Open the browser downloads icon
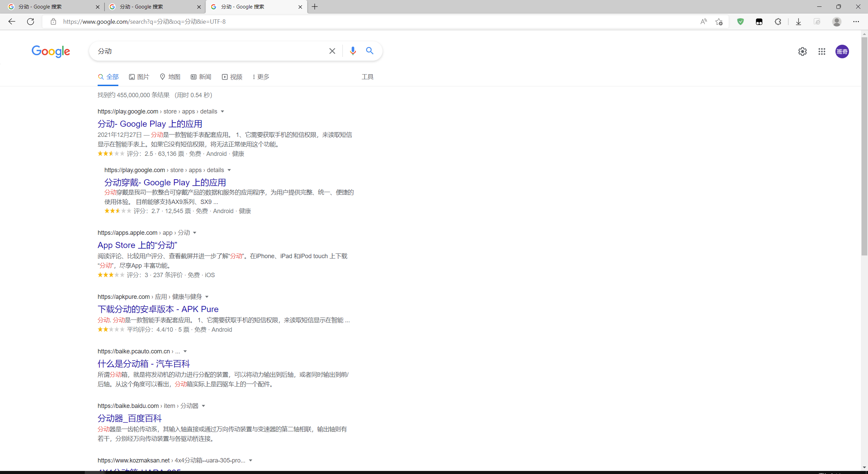Screen dimensions: 868x474 click(798, 22)
